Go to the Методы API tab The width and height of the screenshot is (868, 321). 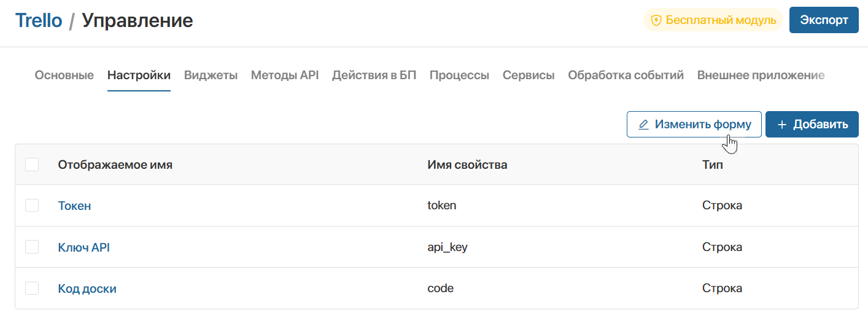coord(285,75)
